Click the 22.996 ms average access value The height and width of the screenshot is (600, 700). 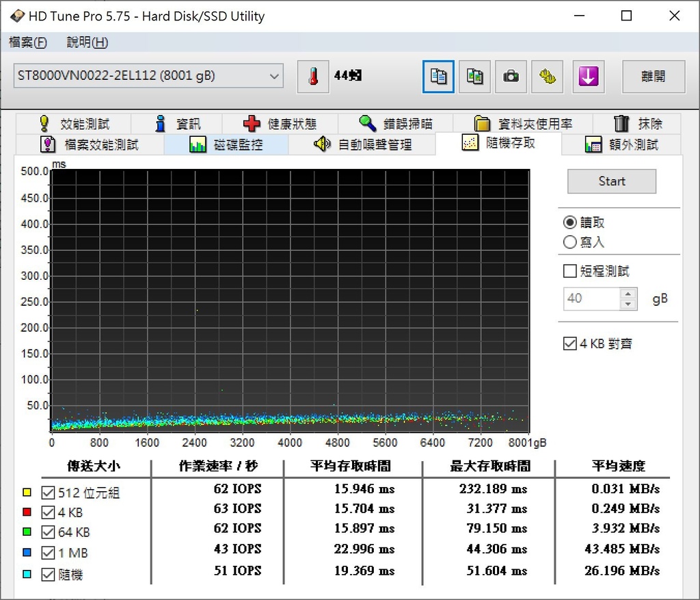tap(364, 549)
